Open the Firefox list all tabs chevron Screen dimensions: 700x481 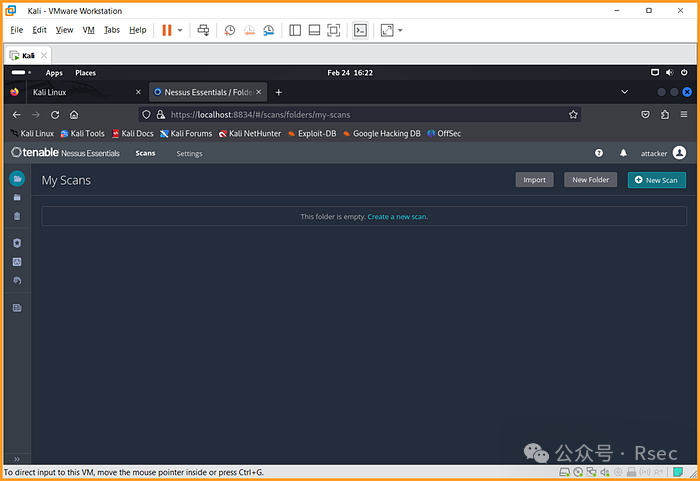(x=624, y=92)
